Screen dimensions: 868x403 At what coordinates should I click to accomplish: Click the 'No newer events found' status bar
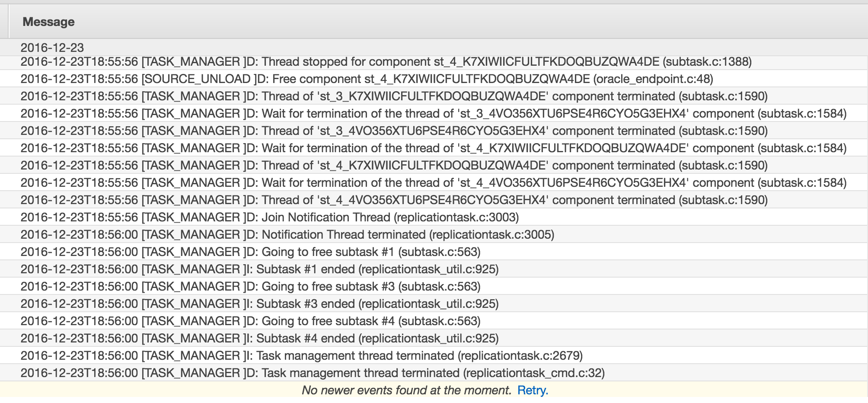pyautogui.click(x=406, y=390)
